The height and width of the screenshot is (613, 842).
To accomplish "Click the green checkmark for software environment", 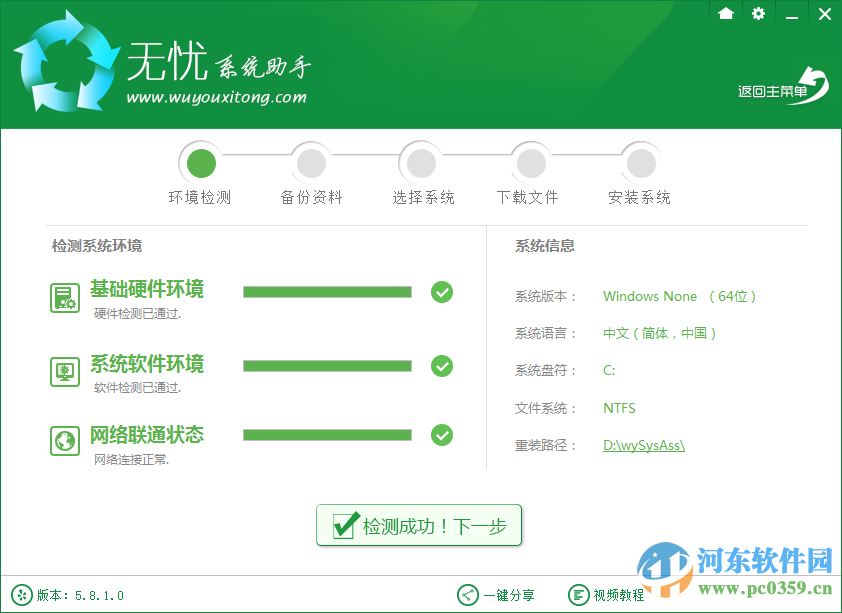I will coord(442,366).
